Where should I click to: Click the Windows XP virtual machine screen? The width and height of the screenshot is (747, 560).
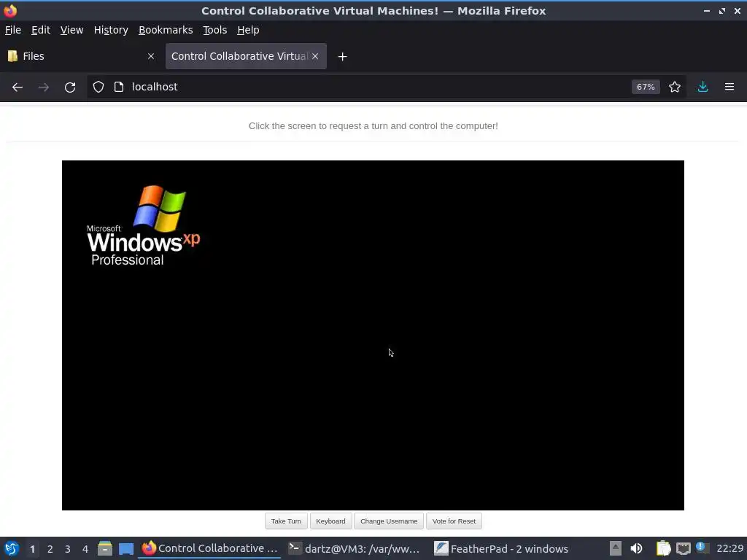tap(373, 335)
